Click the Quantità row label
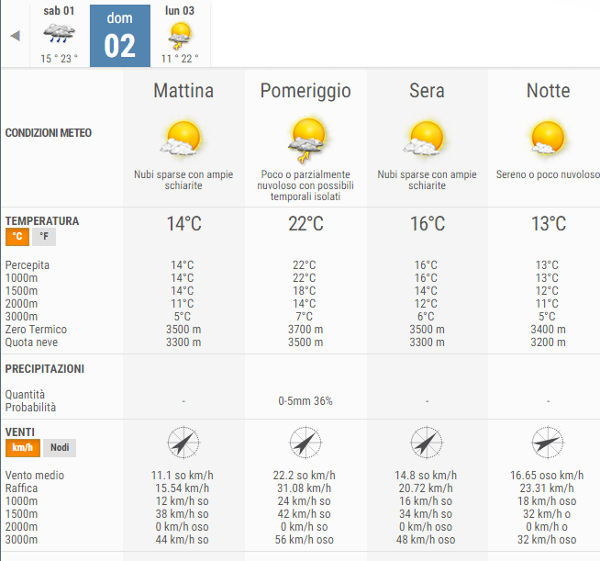 coord(25,395)
